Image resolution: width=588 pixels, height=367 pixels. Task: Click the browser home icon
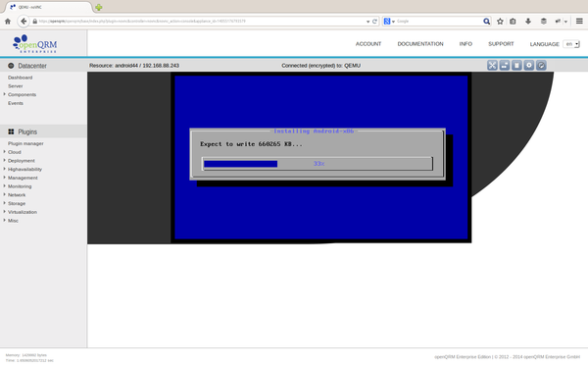(8, 22)
